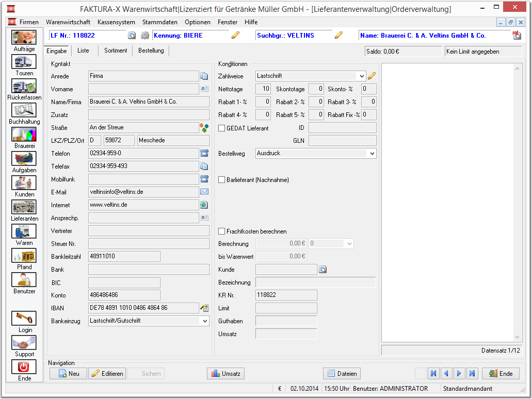Image resolution: width=532 pixels, height=399 pixels.
Task: Click the Editieren button
Action: [107, 374]
